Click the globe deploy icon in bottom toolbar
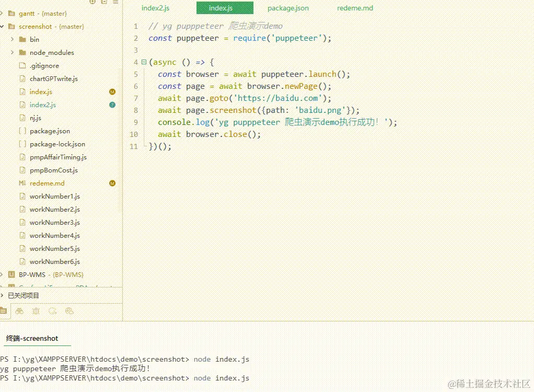 69,311
